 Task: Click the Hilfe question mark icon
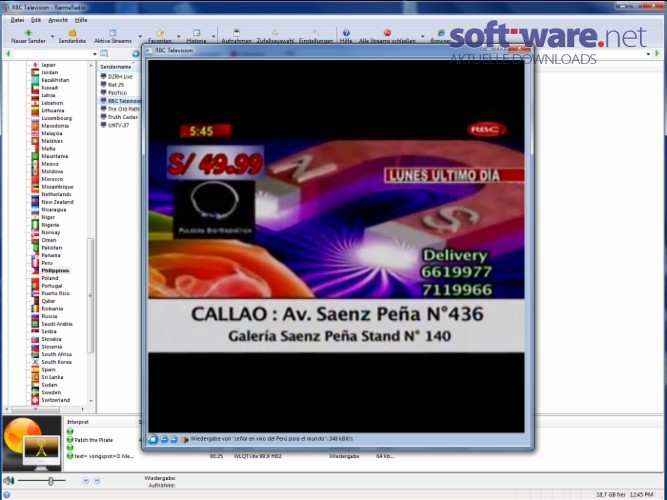346,33
